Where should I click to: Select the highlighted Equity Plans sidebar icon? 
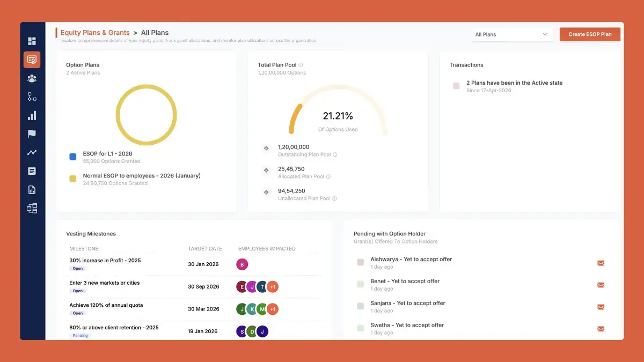click(x=32, y=60)
